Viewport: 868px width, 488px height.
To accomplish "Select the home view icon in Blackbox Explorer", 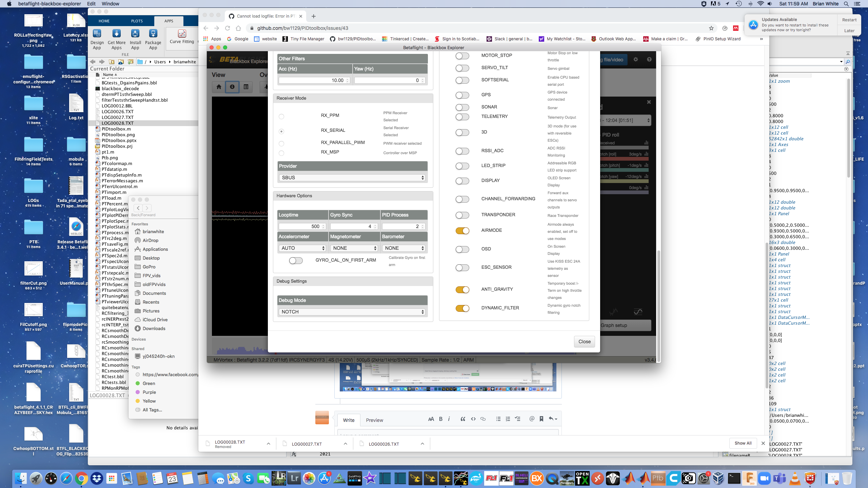I will (x=219, y=87).
